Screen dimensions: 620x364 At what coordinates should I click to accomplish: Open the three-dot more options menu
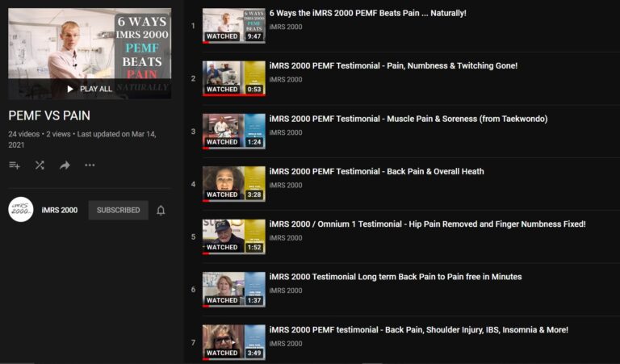click(90, 165)
